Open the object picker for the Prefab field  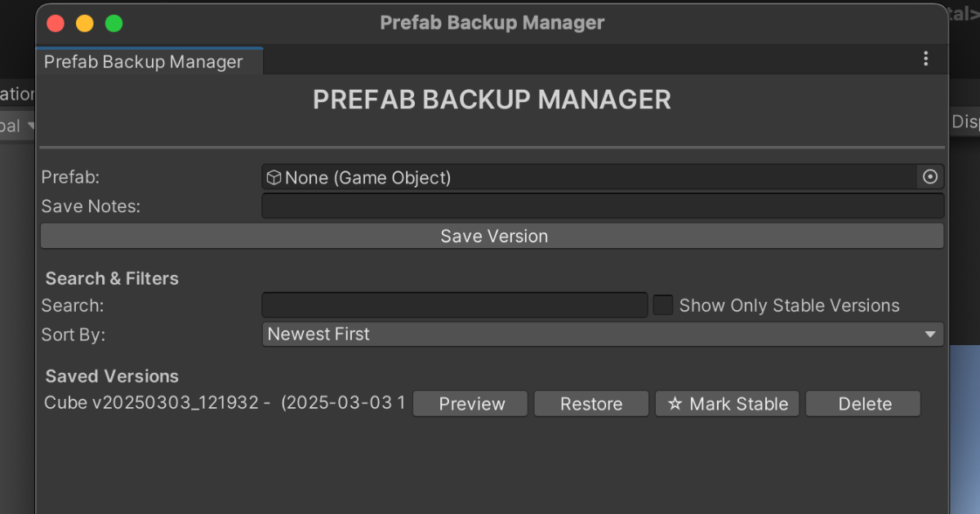930,177
